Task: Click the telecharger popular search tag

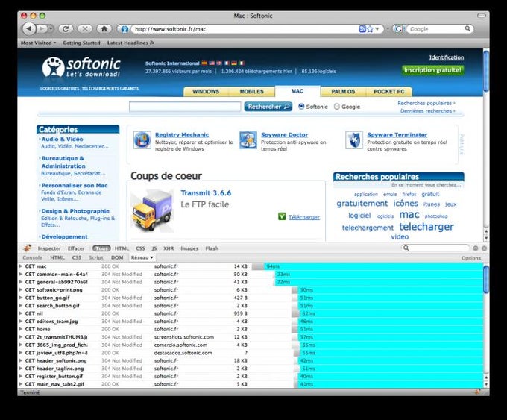Action: pyautogui.click(x=426, y=227)
